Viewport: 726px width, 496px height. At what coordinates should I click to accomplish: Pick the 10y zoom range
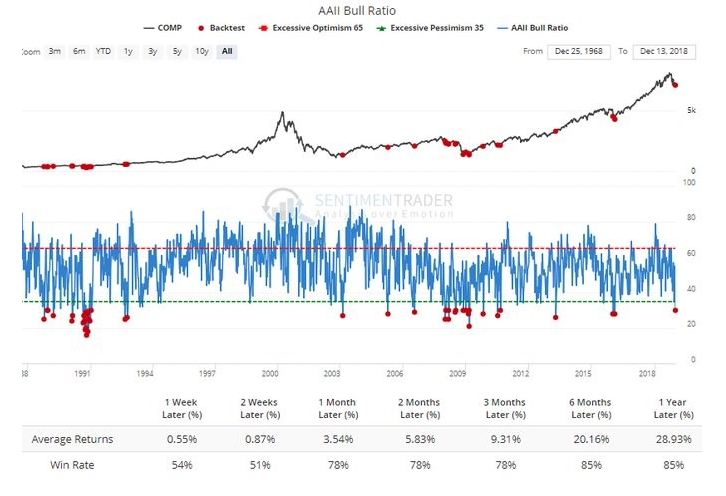(201, 51)
